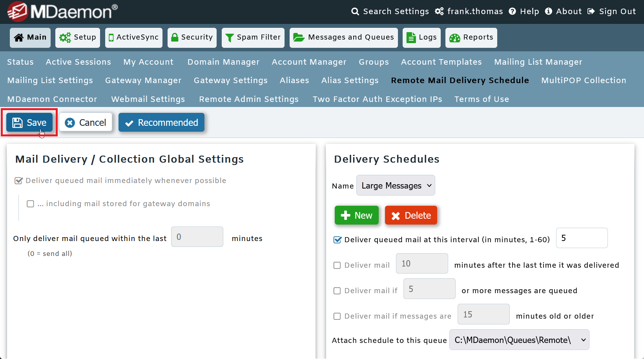644x359 pixels.
Task: Create a schedule with the New button
Action: pyautogui.click(x=357, y=215)
